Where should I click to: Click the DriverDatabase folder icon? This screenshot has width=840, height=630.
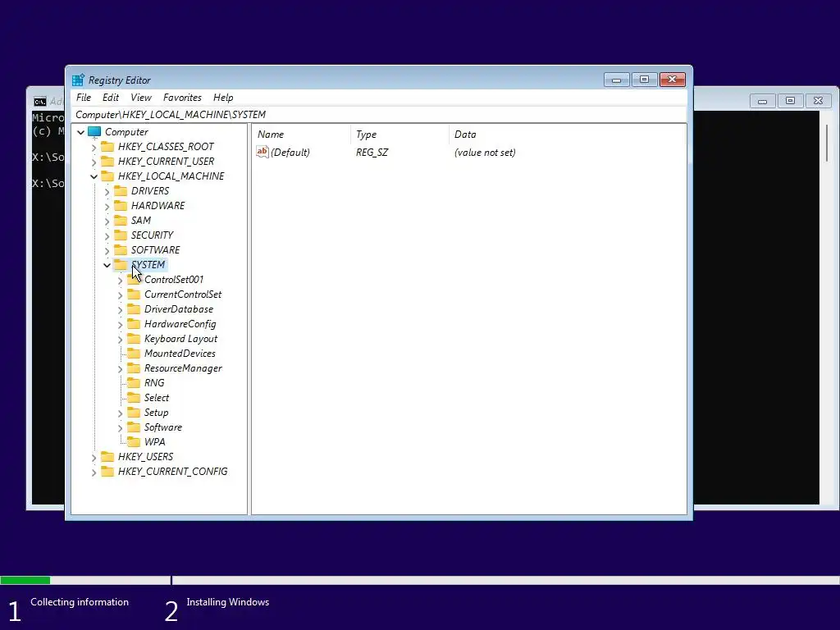tap(134, 308)
